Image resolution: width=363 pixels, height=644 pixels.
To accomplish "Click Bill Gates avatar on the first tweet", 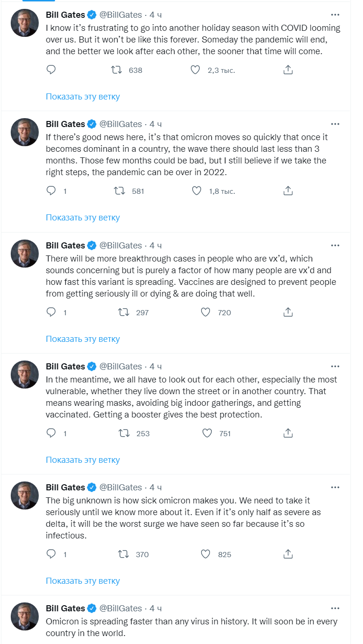I will click(25, 23).
